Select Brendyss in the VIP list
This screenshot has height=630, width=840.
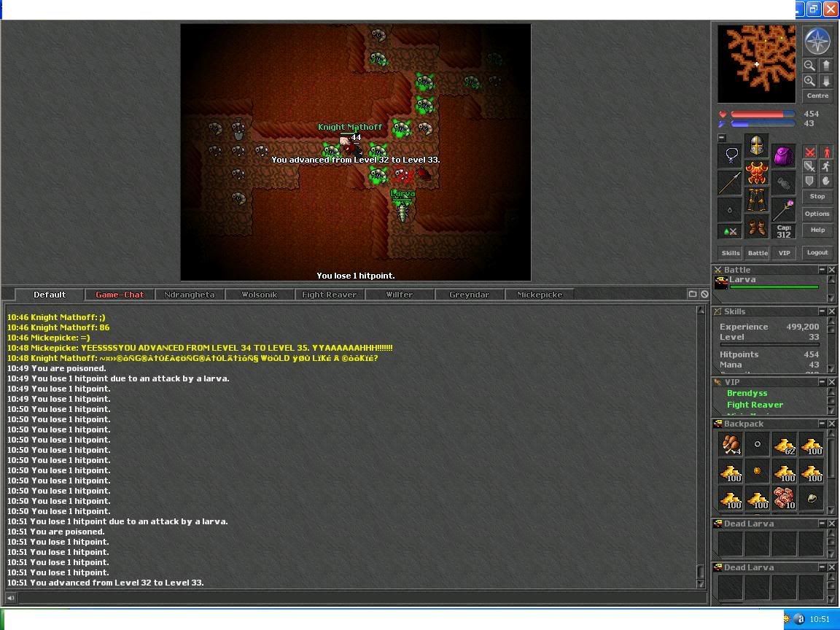click(x=747, y=393)
